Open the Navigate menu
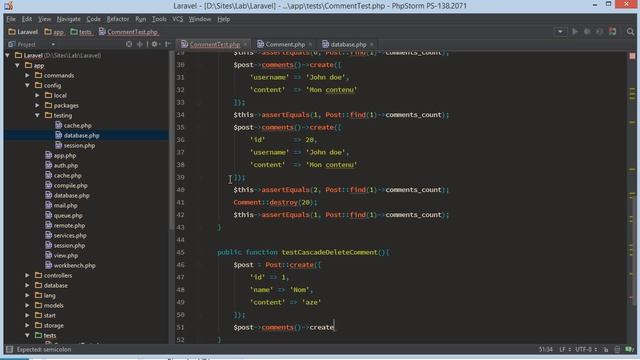Screen dimensions: 640x360 click(69, 19)
